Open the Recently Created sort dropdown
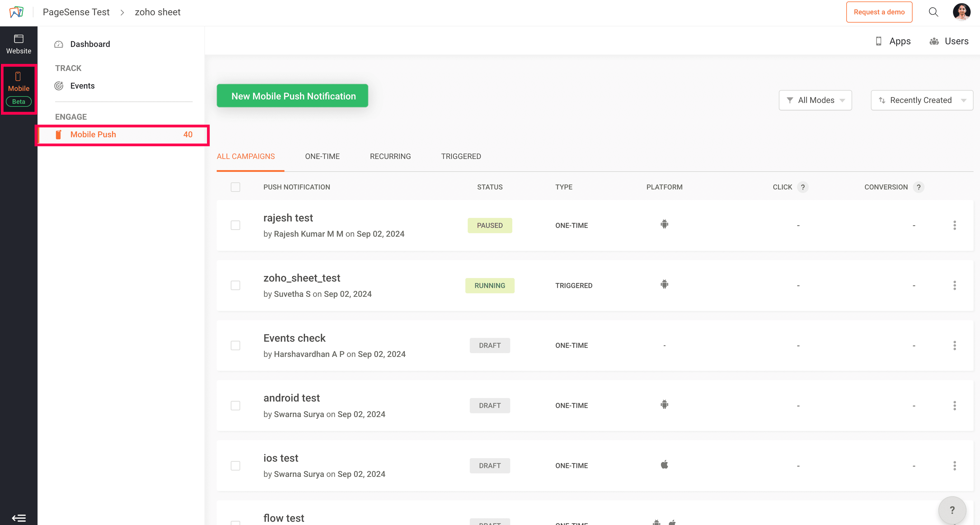Viewport: 980px width, 525px height. 921,100
